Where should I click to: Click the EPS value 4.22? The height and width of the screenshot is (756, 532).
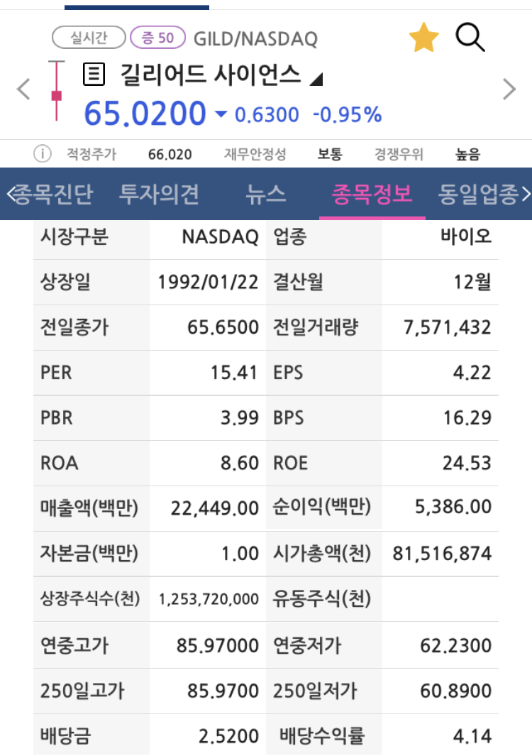[x=472, y=373]
